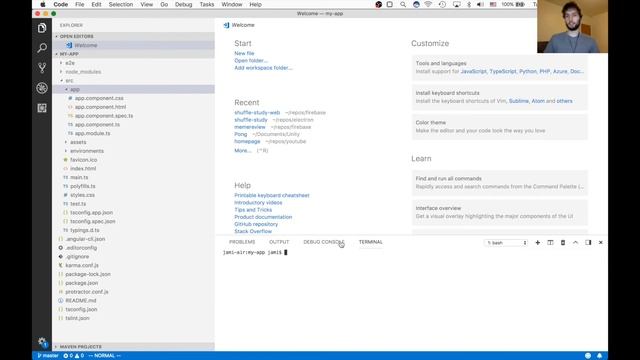Select the TERMINAL tab
The width and height of the screenshot is (640, 360).
click(371, 242)
